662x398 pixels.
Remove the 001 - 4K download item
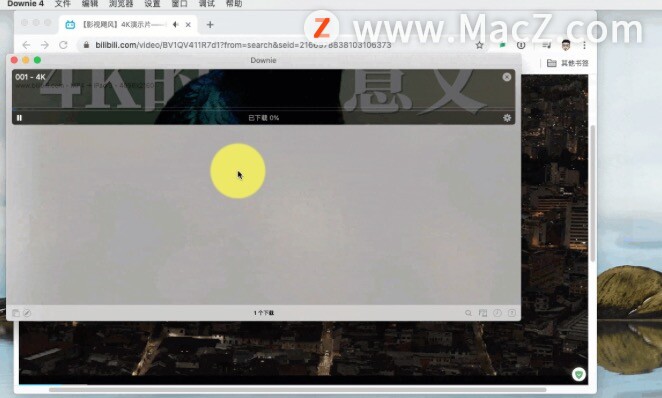tap(507, 77)
